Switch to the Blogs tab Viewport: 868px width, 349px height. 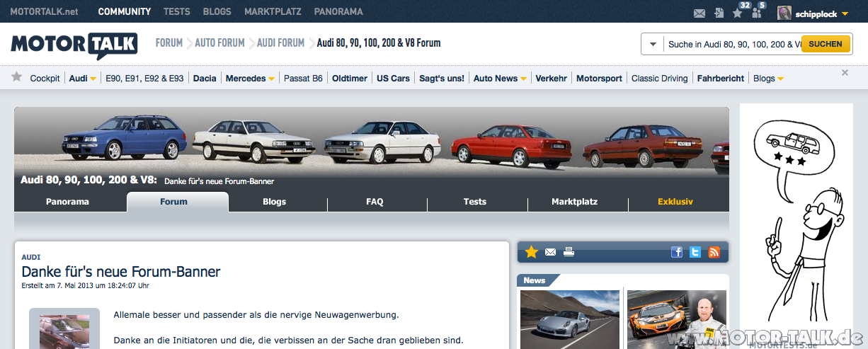pyautogui.click(x=274, y=202)
